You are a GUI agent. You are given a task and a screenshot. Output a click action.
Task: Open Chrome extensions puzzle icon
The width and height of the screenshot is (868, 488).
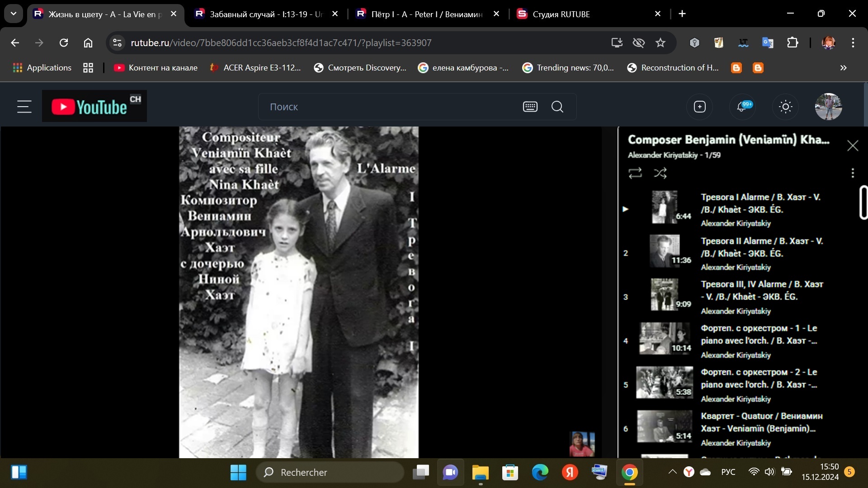point(793,42)
